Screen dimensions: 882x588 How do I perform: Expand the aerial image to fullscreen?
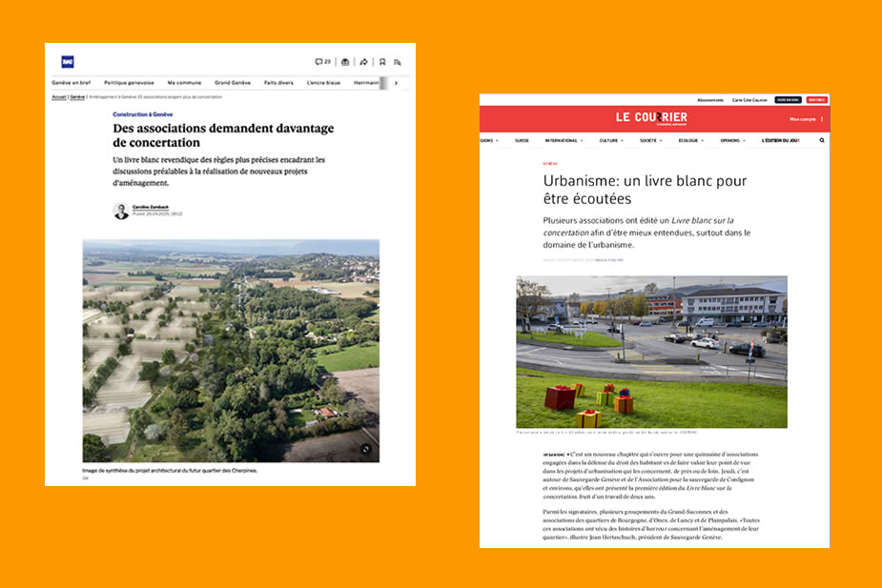point(366,449)
